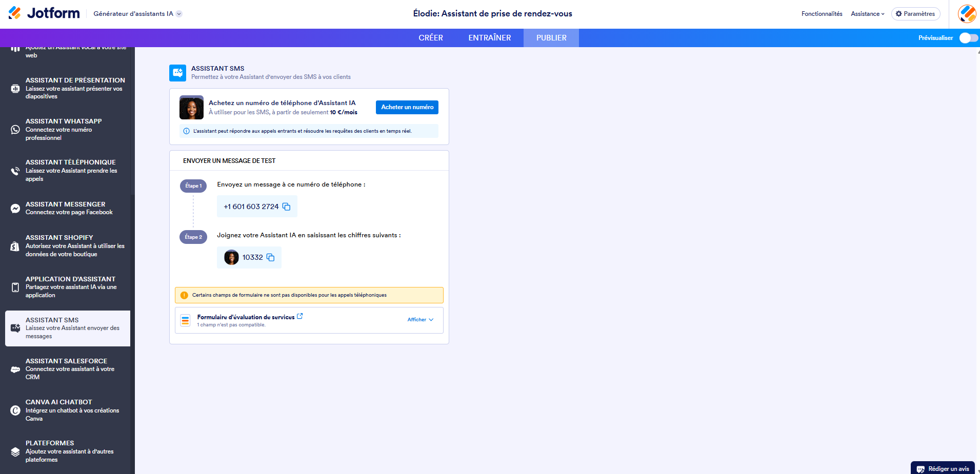
Task: Switch to the ENTRAÎNER tab
Action: (x=490, y=38)
